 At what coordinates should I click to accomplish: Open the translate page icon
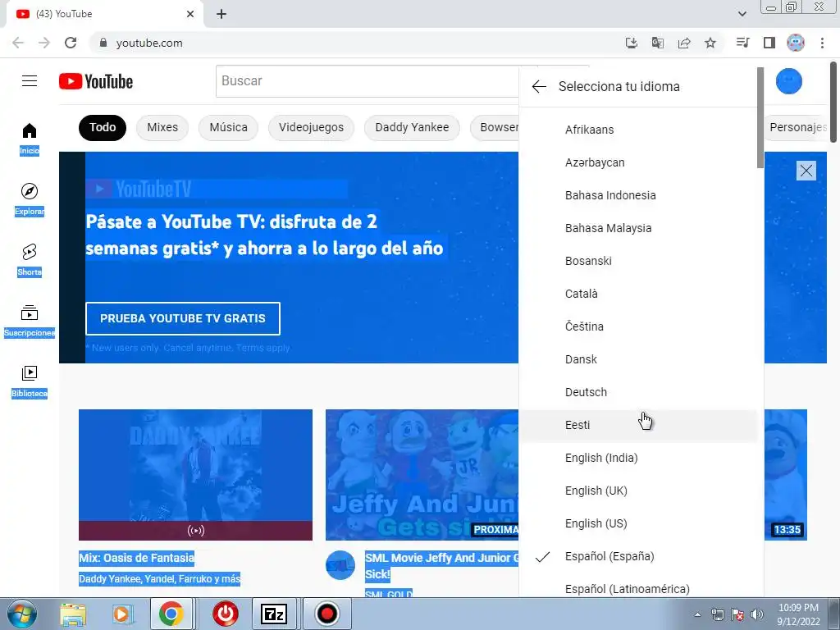[658, 43]
